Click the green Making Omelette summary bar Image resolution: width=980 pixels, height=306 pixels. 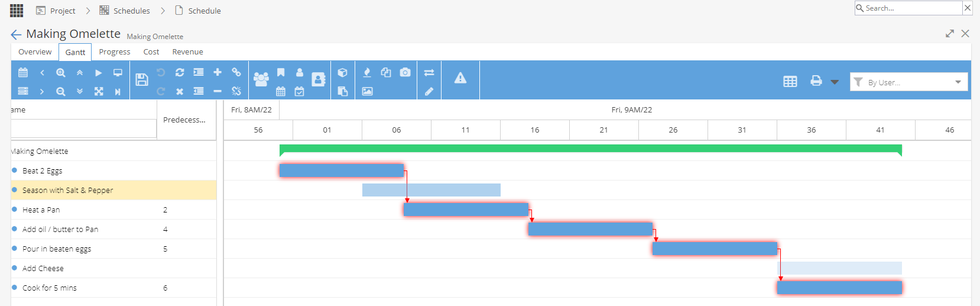pyautogui.click(x=590, y=149)
